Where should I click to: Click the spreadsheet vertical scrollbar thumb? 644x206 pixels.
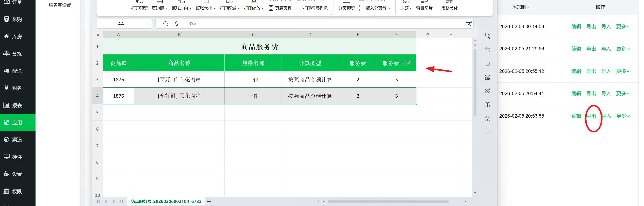point(475,83)
